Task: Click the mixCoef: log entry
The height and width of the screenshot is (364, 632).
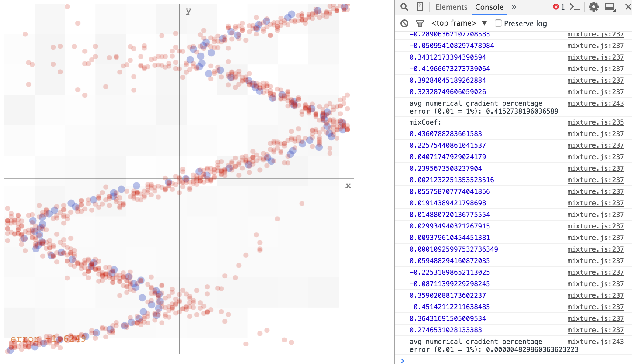Action: pyautogui.click(x=425, y=122)
